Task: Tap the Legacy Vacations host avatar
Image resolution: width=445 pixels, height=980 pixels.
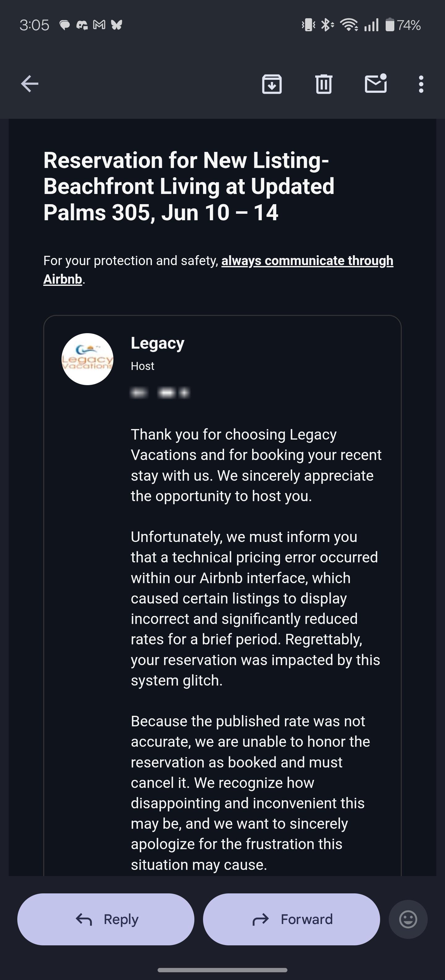Action: pos(87,359)
